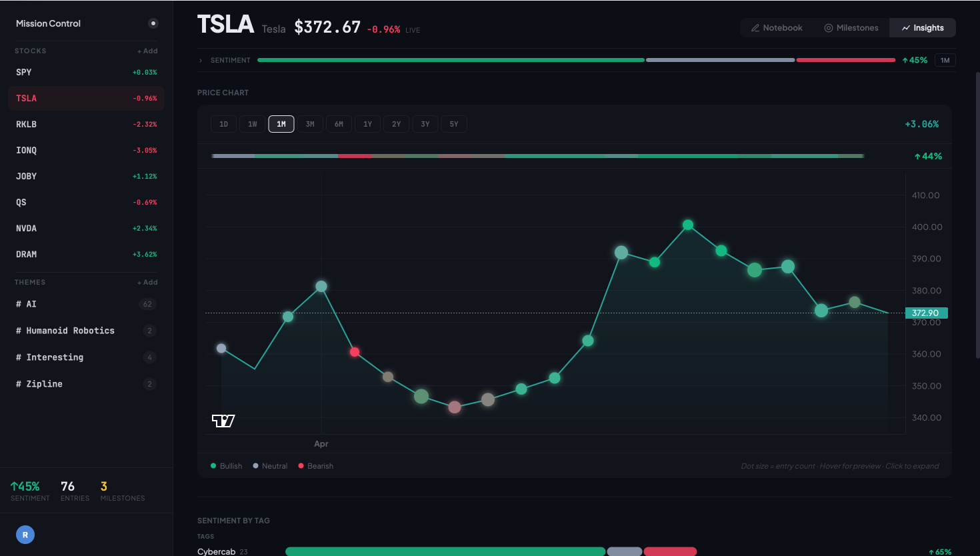Open RKLB in the stocks list
980x556 pixels.
(86, 124)
